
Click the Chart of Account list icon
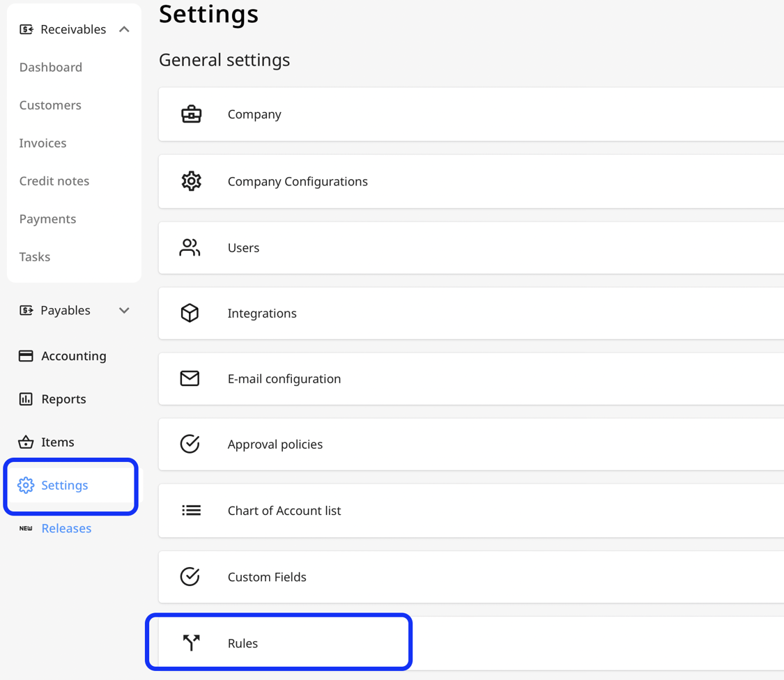coord(190,510)
